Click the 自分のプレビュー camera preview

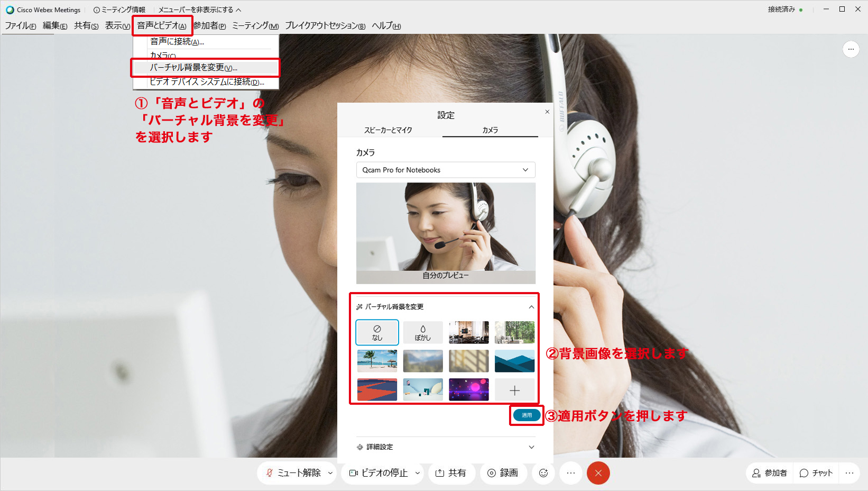446,233
